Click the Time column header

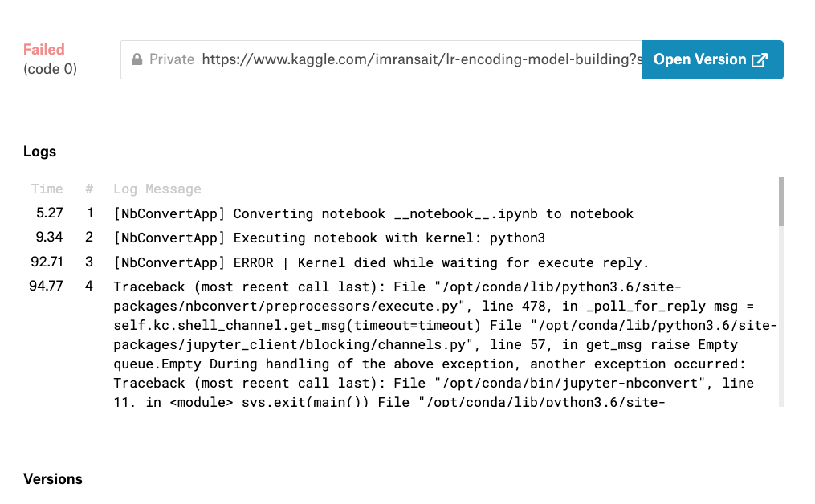click(x=47, y=189)
